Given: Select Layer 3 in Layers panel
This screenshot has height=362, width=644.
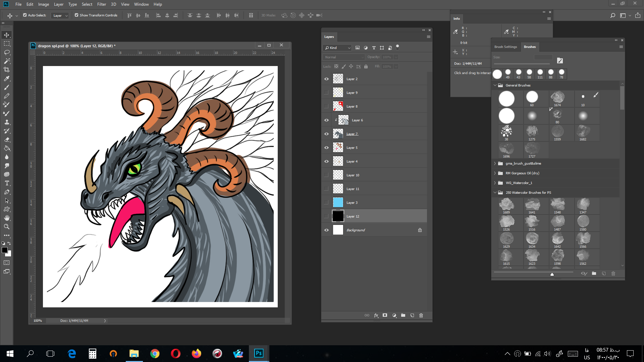Looking at the screenshot, I should 379,202.
